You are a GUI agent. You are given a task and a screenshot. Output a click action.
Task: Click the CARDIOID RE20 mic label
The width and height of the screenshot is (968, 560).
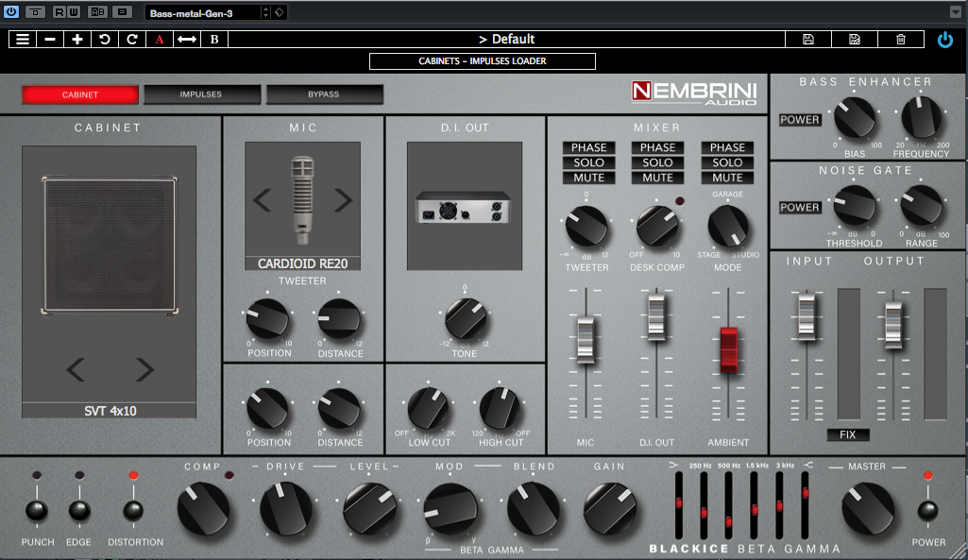point(302,263)
